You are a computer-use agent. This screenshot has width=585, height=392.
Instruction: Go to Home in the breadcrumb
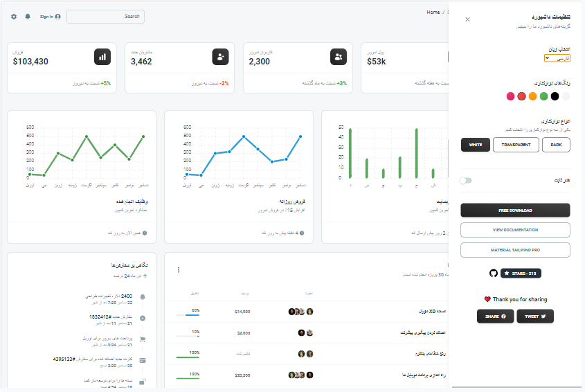click(433, 12)
